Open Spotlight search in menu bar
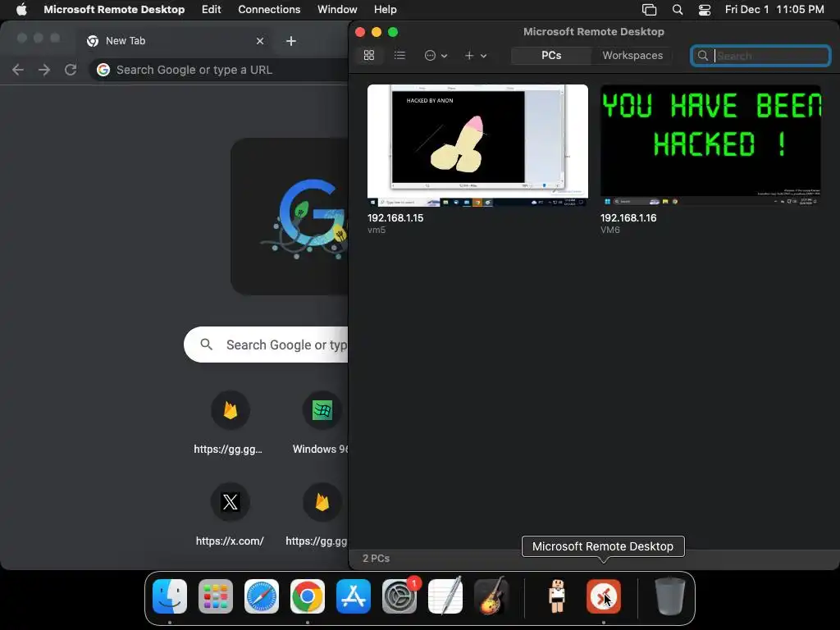Screen dimensions: 840x630 tap(678, 10)
